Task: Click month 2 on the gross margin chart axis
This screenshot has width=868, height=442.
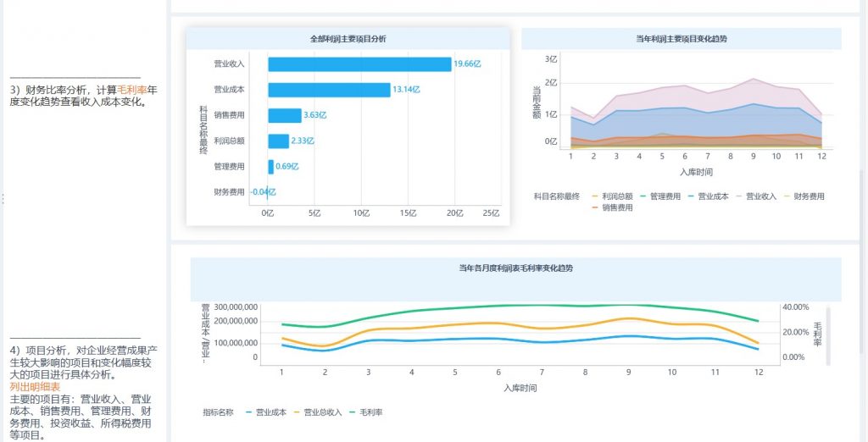Action: [x=325, y=373]
